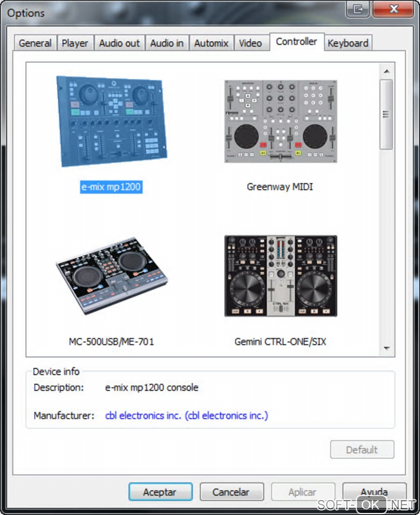Screen dimensions: 420x515
Task: Click the 'Gemini CTRL-ONE/SIX' label
Action: tap(280, 342)
